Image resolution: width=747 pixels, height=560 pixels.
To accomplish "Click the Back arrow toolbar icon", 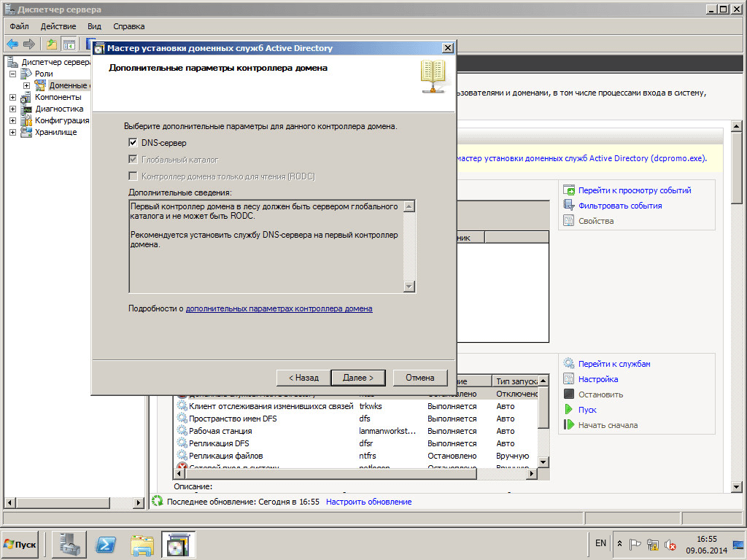I will [x=12, y=44].
